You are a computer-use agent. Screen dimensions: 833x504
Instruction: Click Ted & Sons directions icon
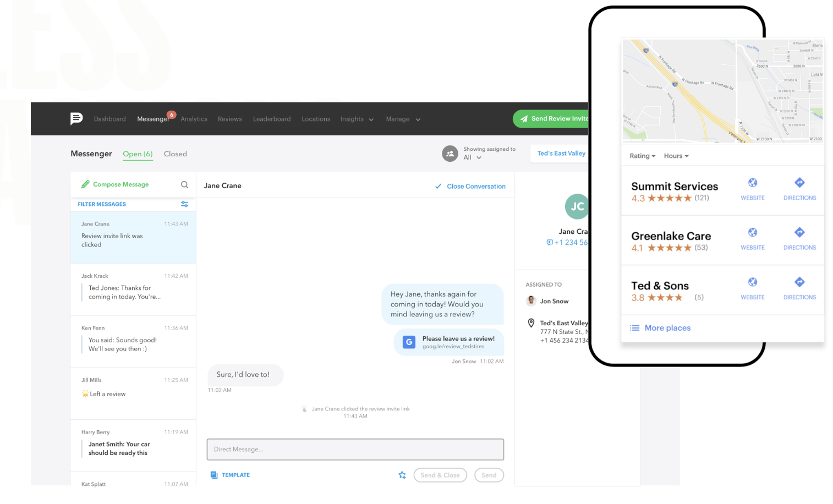(x=799, y=282)
